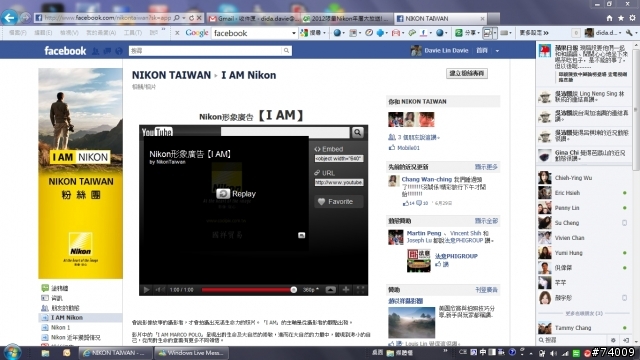The height and width of the screenshot is (360, 640).
Task: Open favorites using the star icon
Action: tap(620, 18)
